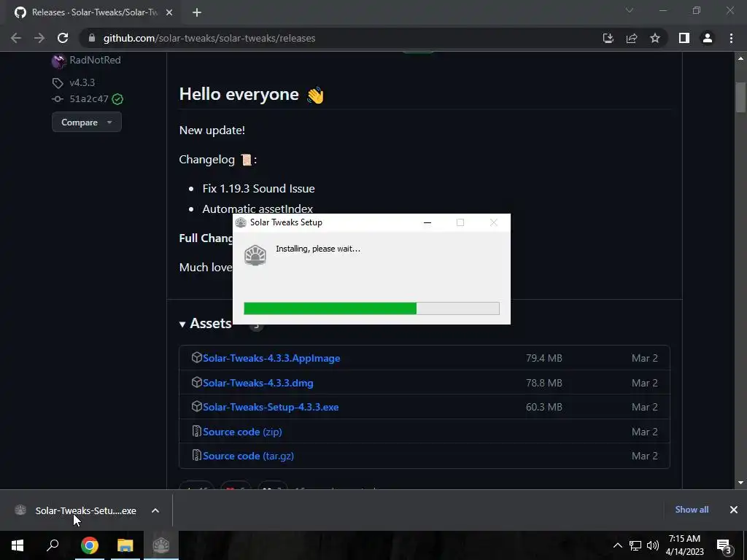The height and width of the screenshot is (560, 747).
Task: Share this page icon
Action: [x=632, y=38]
